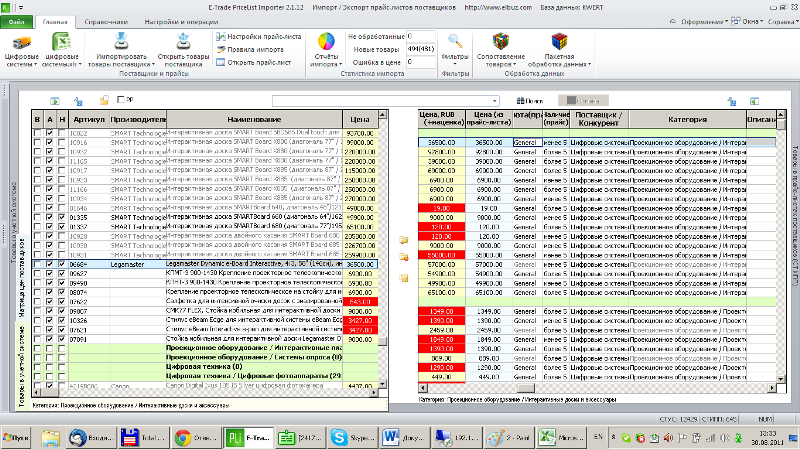Expand the Сопоставление товаров dropdown arrow
Image resolution: width=800 pixels, height=450 pixels.
[514, 65]
